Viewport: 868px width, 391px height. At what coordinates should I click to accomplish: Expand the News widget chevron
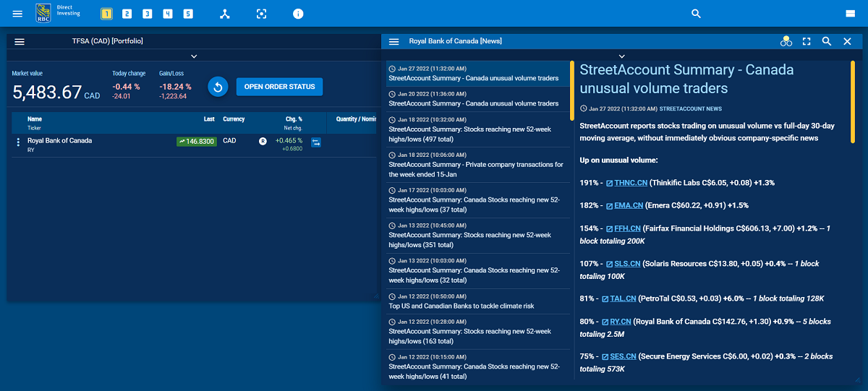[621, 56]
